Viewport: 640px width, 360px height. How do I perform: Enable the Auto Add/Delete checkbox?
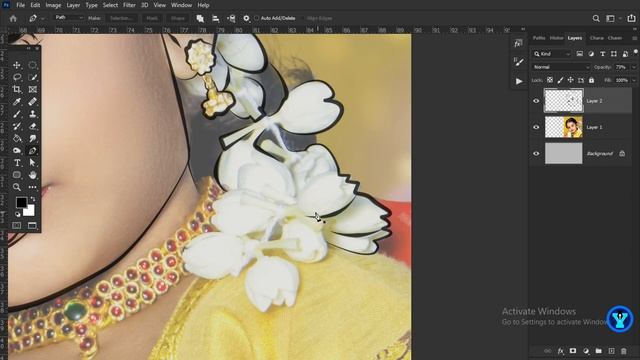pos(256,18)
